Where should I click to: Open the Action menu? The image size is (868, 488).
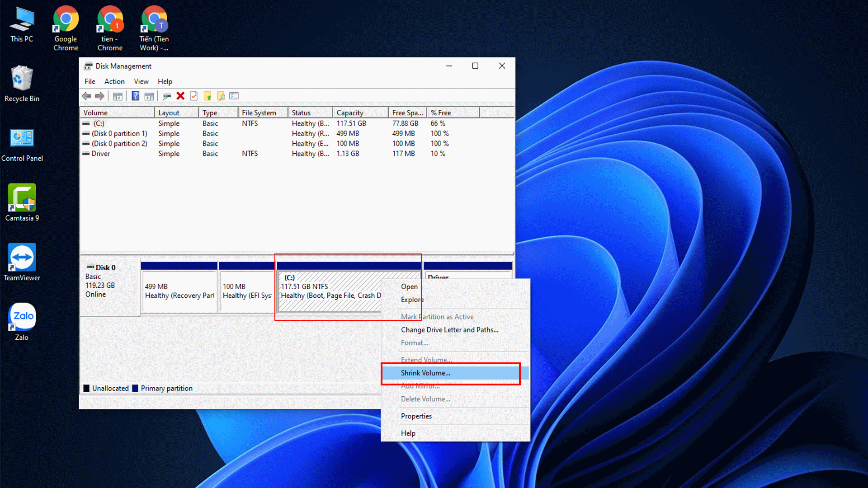(x=114, y=81)
